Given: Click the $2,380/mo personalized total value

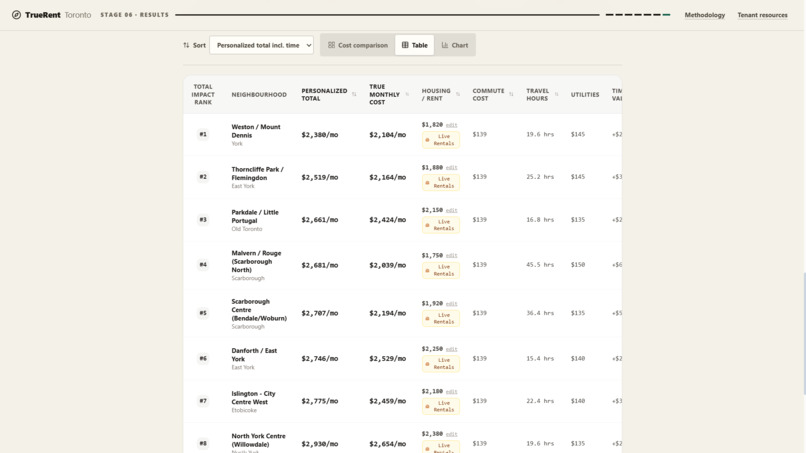Looking at the screenshot, I should click(320, 135).
